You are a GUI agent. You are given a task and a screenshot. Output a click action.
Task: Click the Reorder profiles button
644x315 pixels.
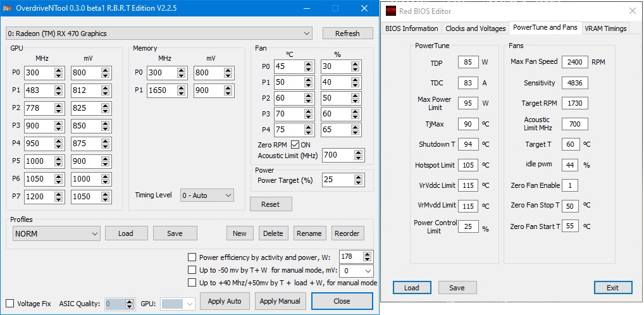347,233
